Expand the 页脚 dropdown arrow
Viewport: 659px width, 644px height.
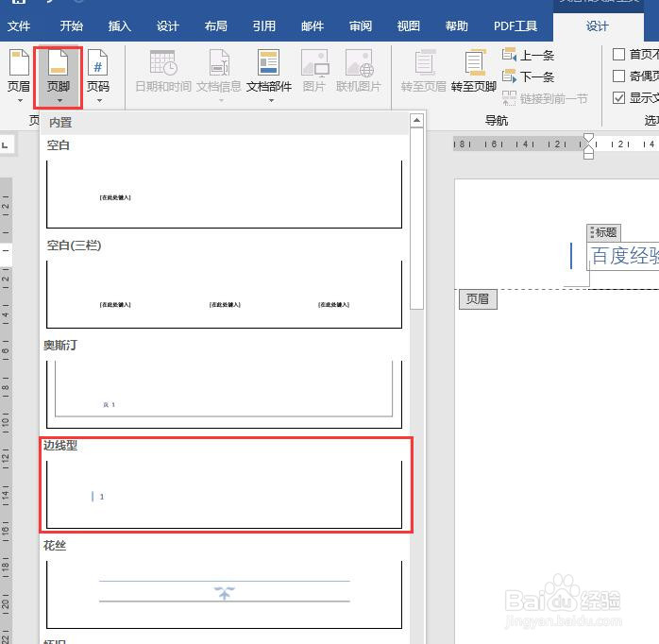(59, 101)
